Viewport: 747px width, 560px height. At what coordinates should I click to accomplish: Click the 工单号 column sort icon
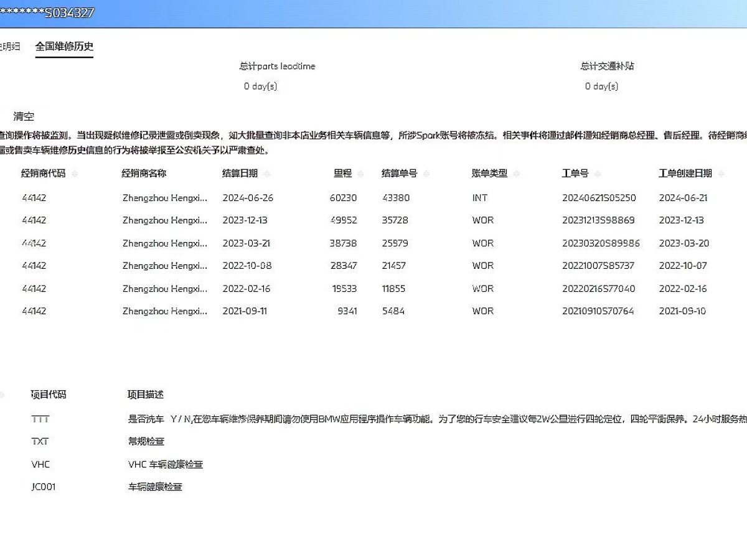coord(598,174)
